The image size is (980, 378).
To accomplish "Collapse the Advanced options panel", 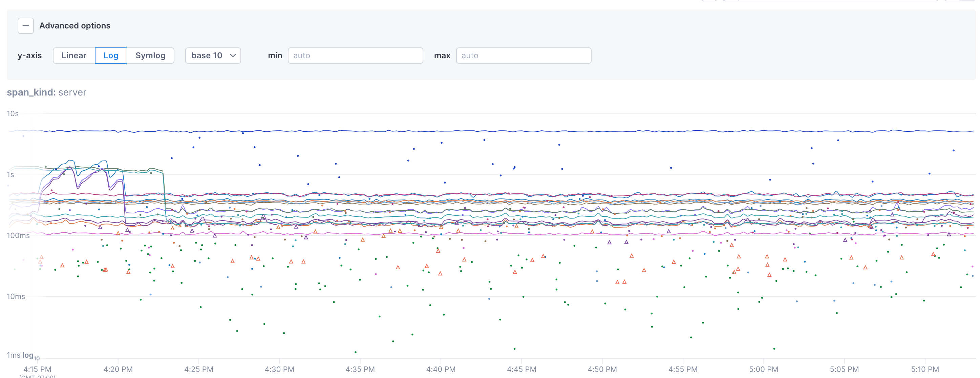I will click(25, 26).
